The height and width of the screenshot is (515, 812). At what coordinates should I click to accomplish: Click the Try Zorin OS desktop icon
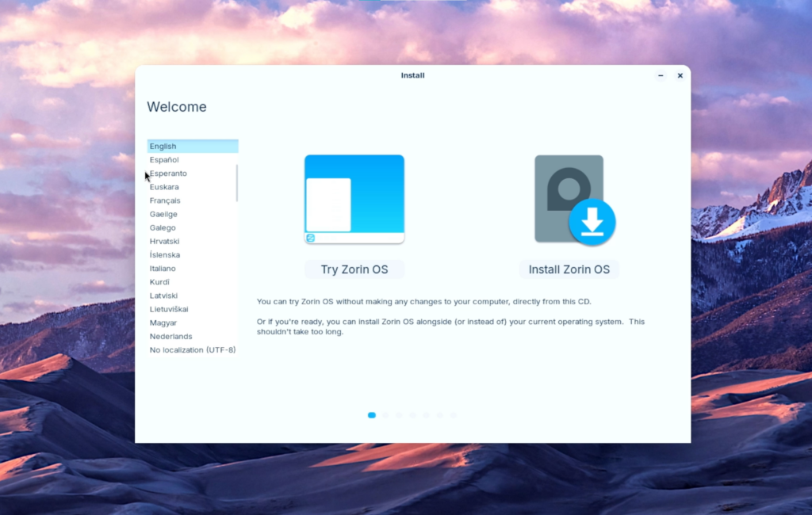354,198
